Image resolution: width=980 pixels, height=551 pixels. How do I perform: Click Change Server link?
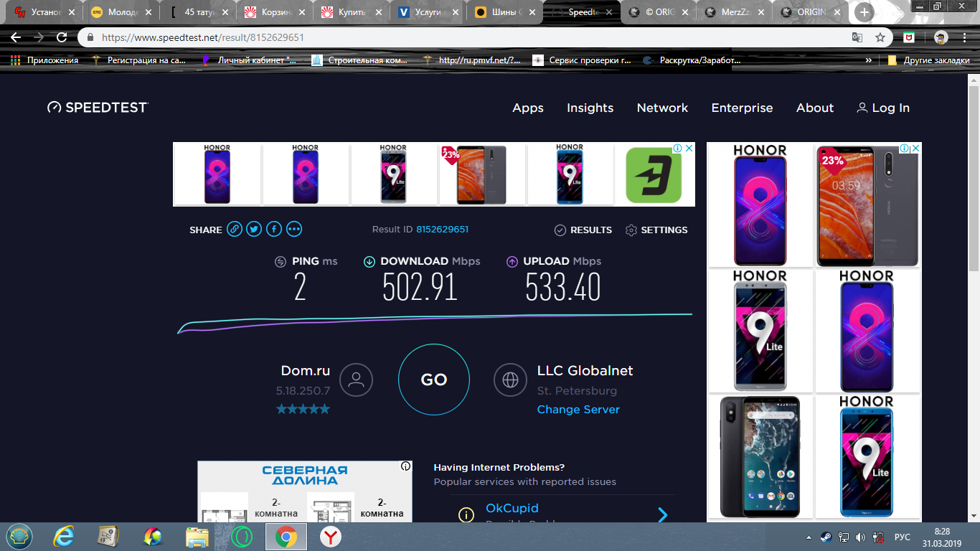click(x=578, y=410)
